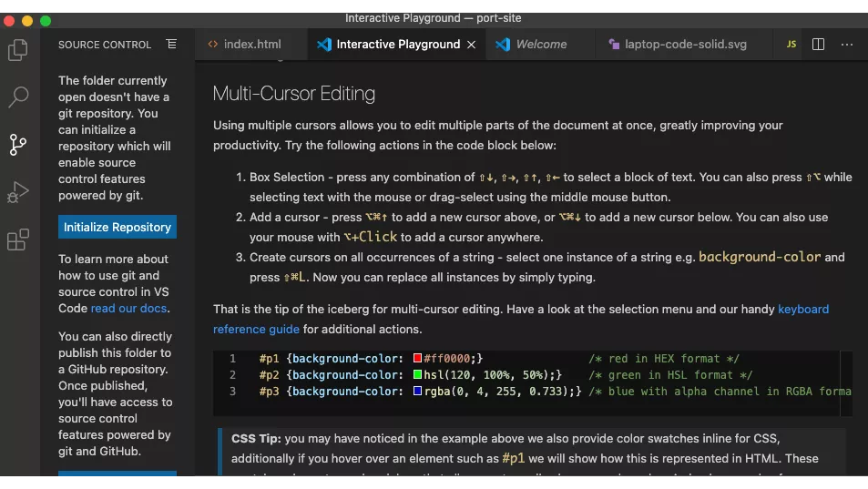Click the Initialize Repository button
Image resolution: width=868 pixels, height=489 pixels.
coord(117,227)
